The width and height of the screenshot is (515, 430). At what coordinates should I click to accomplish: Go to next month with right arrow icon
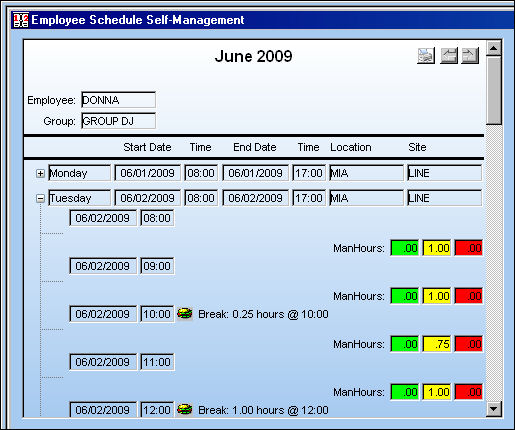(470, 55)
